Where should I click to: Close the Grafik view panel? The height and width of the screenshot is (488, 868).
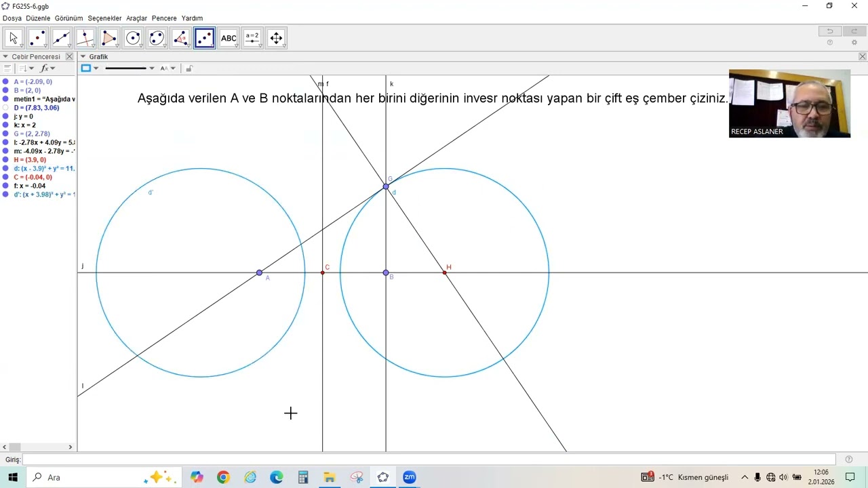tap(863, 57)
